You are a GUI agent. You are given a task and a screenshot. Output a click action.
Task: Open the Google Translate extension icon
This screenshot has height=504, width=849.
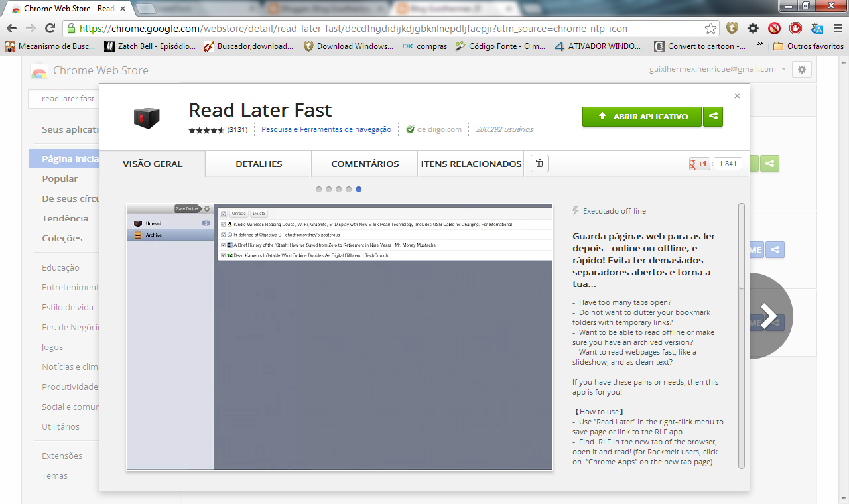(816, 29)
